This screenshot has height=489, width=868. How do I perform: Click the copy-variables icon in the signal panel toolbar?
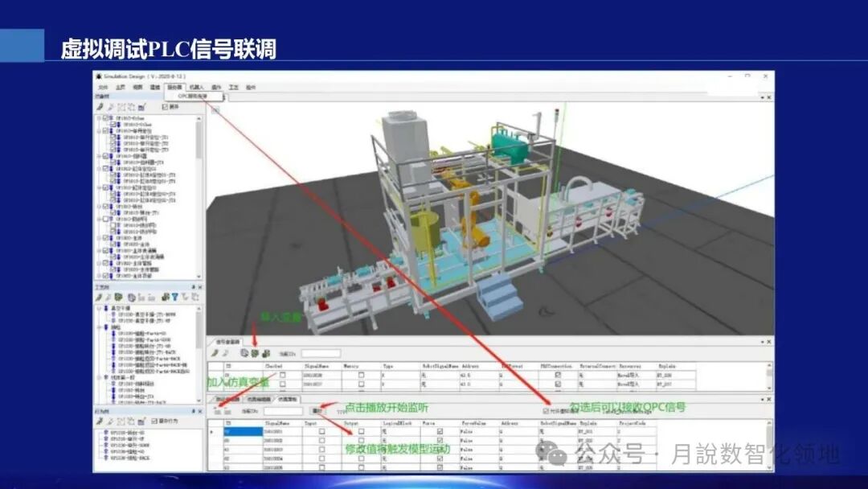click(244, 353)
